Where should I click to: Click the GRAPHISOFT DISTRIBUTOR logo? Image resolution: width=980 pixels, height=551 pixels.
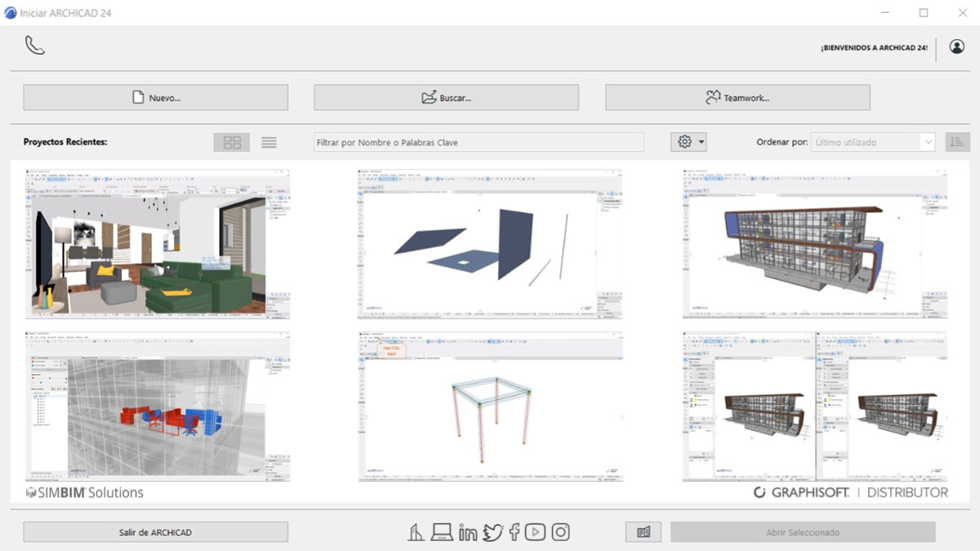(850, 492)
